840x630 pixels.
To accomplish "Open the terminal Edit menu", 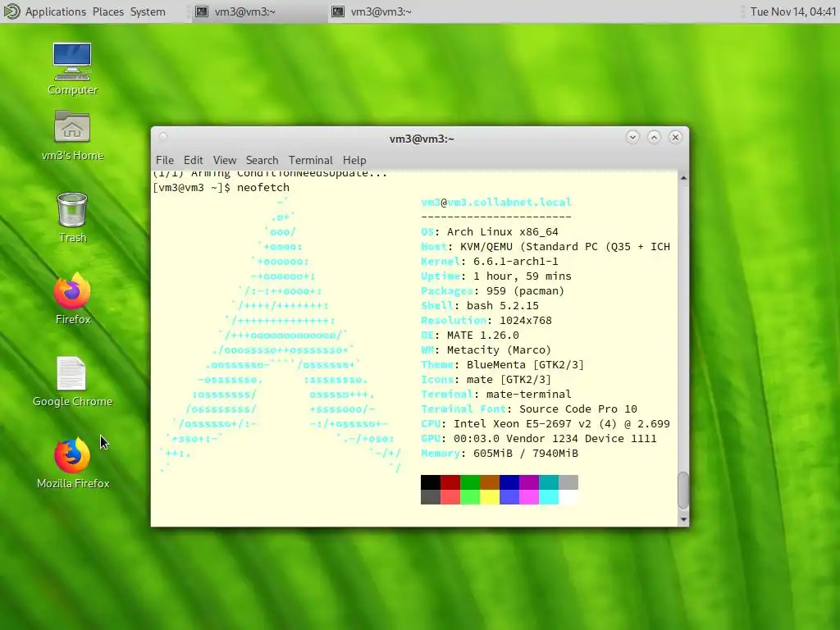I will (x=193, y=160).
